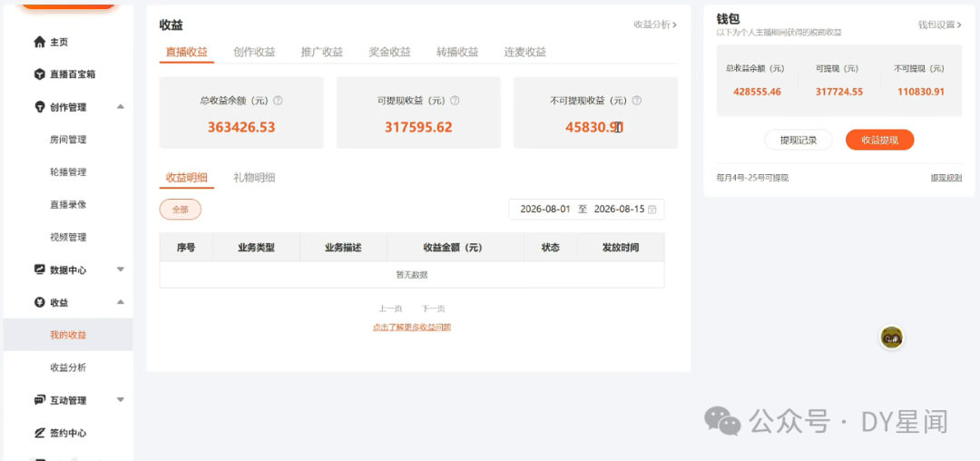This screenshot has width=980, height=461.
Task: Click the 状态 column header
Action: tap(551, 248)
